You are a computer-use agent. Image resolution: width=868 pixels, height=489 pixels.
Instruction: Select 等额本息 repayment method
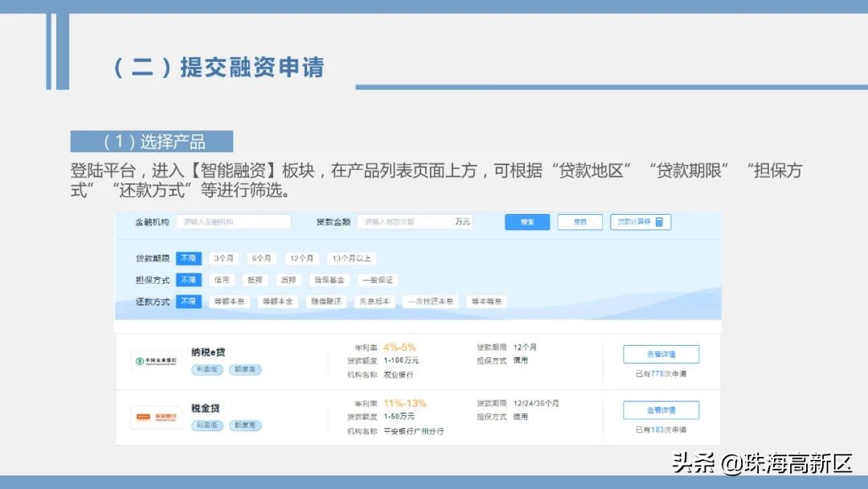pos(229,302)
